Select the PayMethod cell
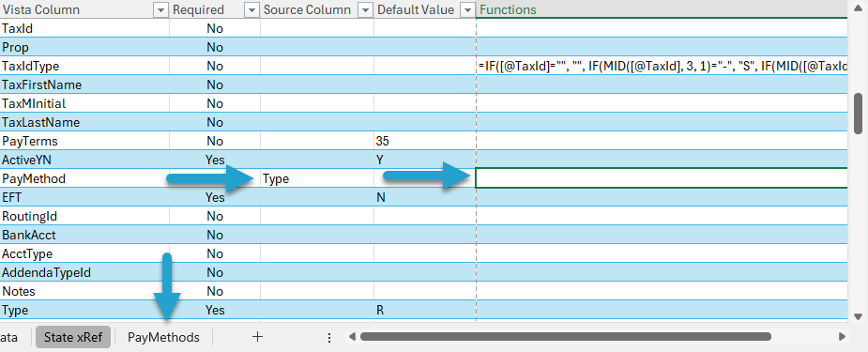 click(84, 178)
